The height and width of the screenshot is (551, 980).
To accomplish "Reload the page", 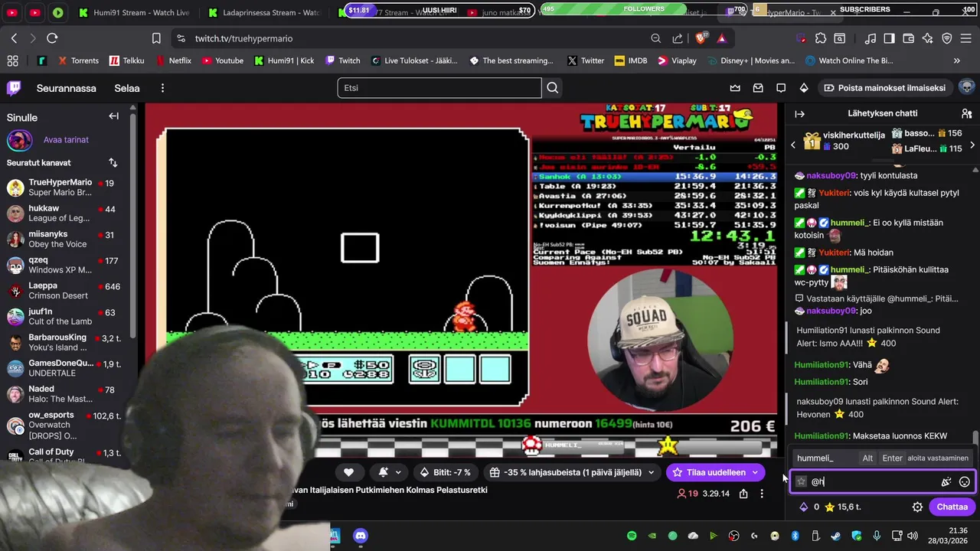I will [x=52, y=38].
